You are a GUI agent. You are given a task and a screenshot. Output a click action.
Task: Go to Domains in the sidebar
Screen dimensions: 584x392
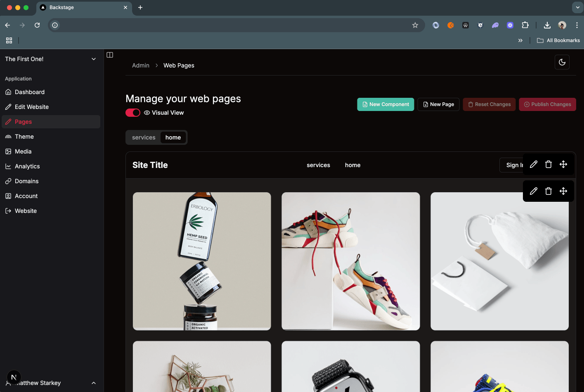tap(26, 181)
